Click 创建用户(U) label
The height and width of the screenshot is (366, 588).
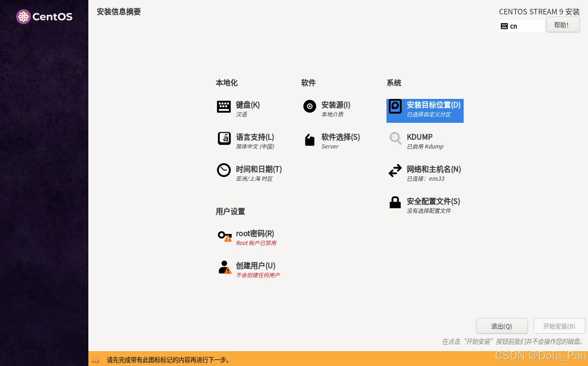tap(255, 266)
